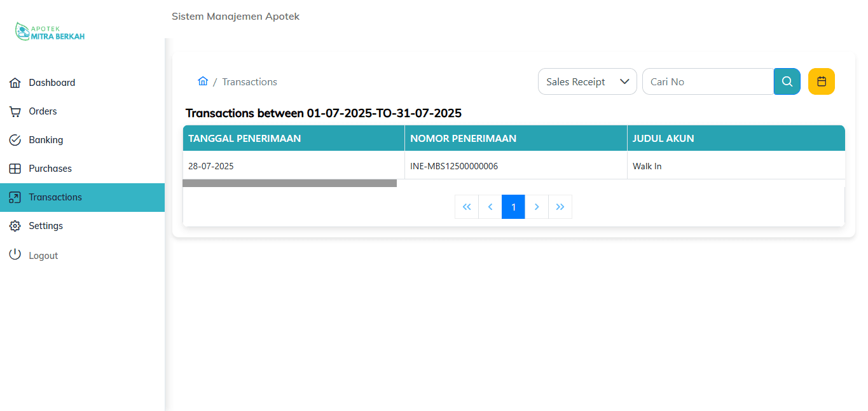Click receipt number INE-MBS12500000006
The height and width of the screenshot is (411, 868).
[454, 166]
